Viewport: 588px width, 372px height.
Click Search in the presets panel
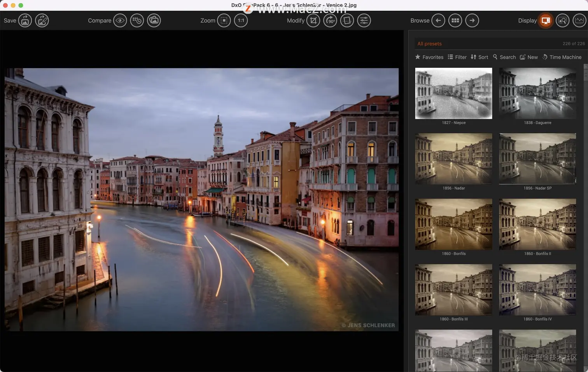tap(504, 57)
